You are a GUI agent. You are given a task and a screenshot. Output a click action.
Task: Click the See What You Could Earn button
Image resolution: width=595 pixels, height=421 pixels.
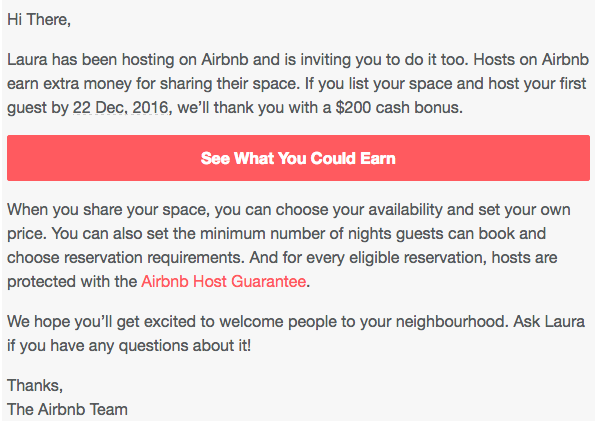(298, 158)
